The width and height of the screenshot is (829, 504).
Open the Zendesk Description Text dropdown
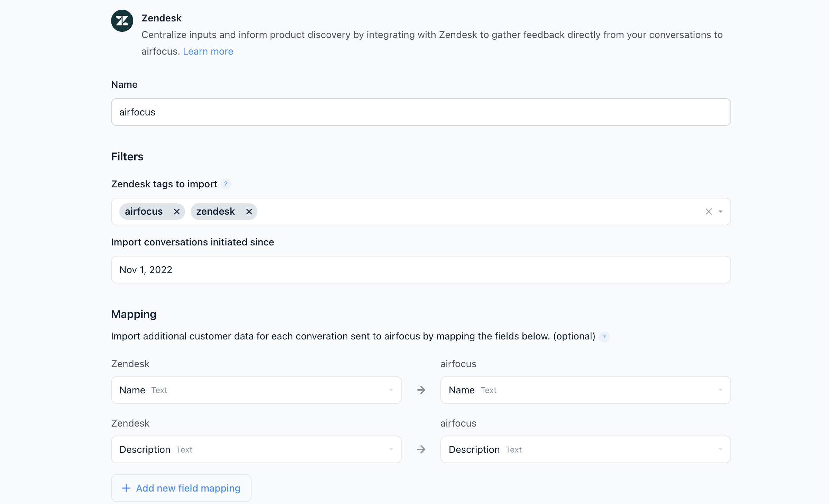tap(256, 449)
